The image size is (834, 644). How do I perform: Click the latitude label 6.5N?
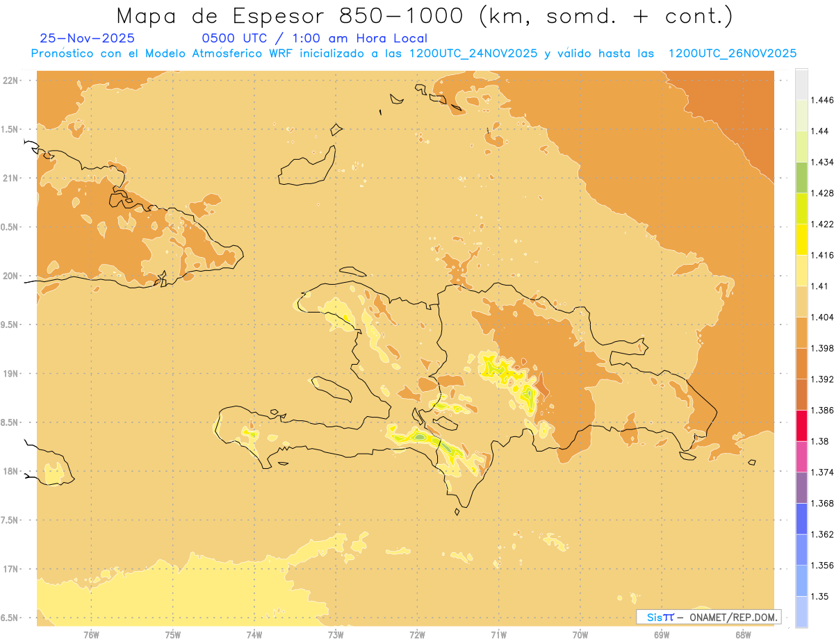point(10,618)
